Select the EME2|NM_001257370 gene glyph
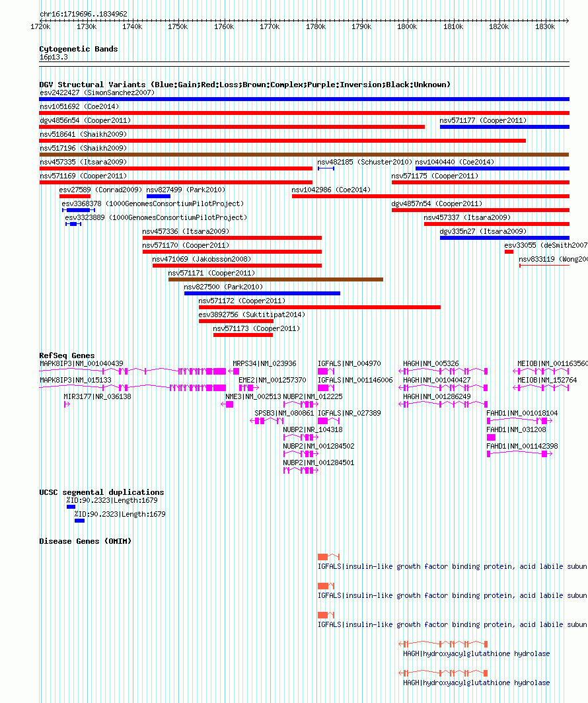The width and height of the screenshot is (588, 703). point(248,388)
